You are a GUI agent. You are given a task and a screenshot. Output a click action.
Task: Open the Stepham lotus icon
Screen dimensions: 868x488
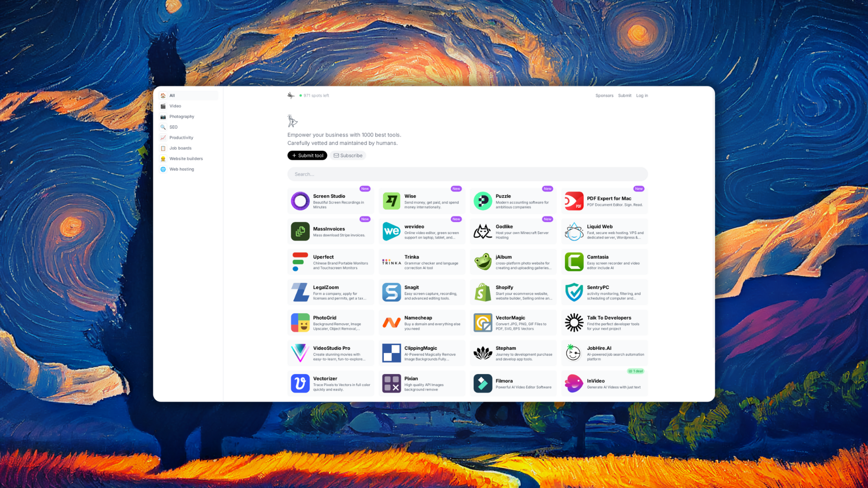pyautogui.click(x=483, y=353)
